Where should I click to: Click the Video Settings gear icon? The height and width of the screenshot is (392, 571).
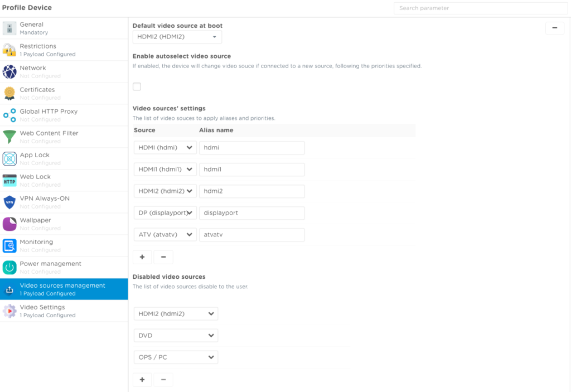tap(9, 311)
